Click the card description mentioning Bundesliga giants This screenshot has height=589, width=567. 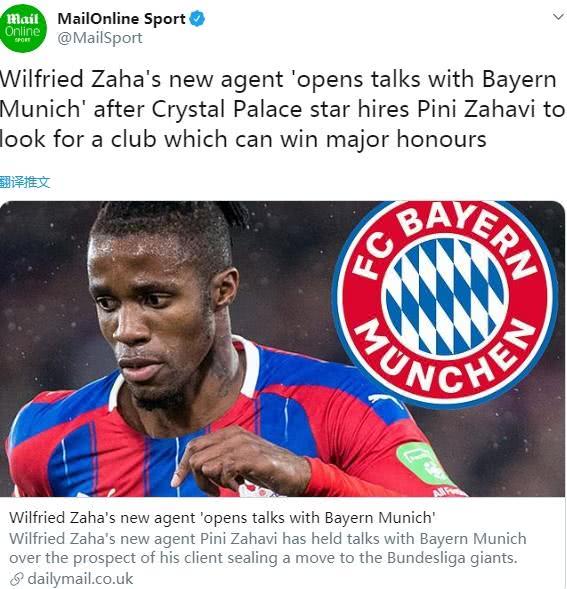268,548
